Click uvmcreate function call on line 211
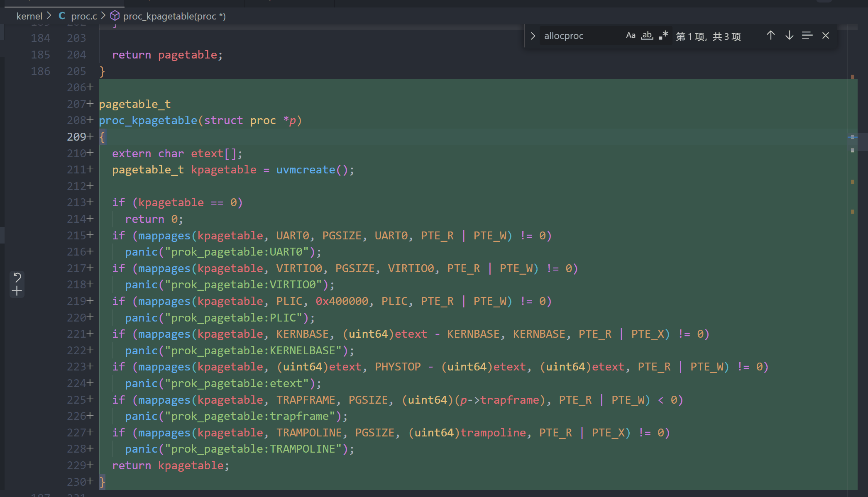Viewport: 868px width, 497px height. pos(306,170)
